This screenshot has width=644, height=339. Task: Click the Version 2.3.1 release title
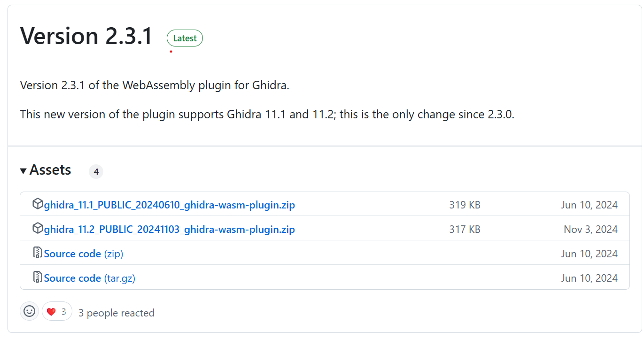click(86, 36)
